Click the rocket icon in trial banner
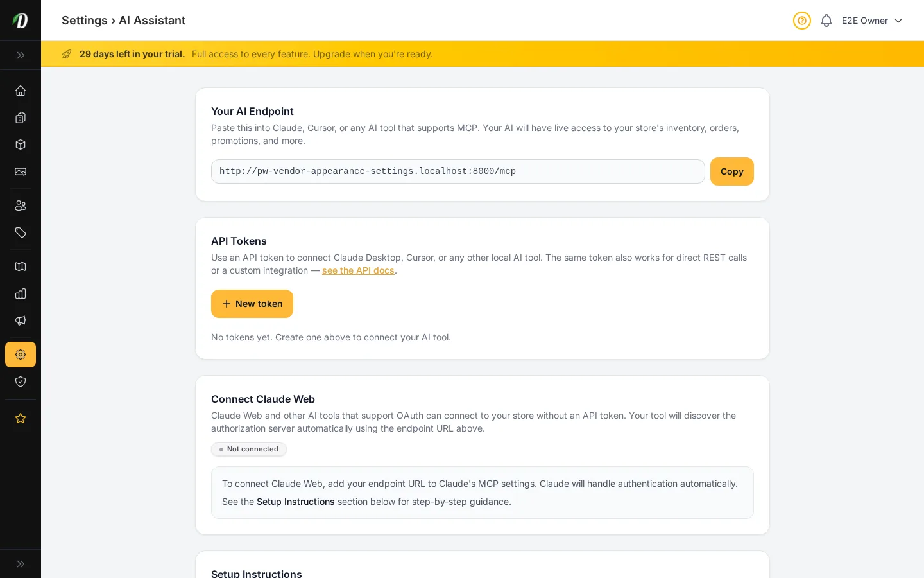This screenshot has width=924, height=578. [x=67, y=54]
